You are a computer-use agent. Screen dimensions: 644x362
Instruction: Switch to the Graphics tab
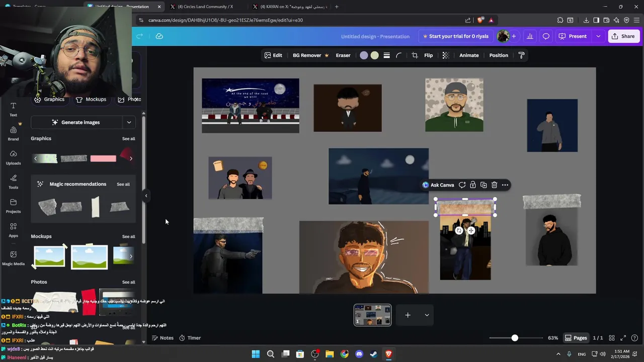49,99
